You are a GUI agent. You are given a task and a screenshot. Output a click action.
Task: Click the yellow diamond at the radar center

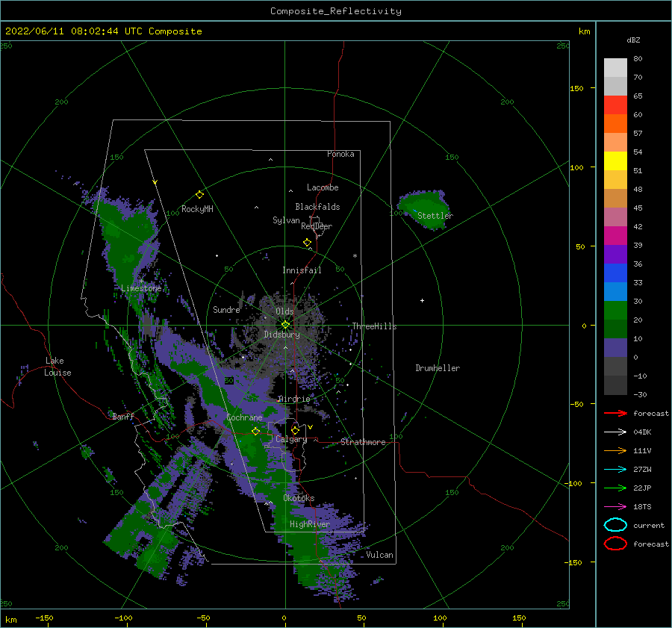pos(285,325)
